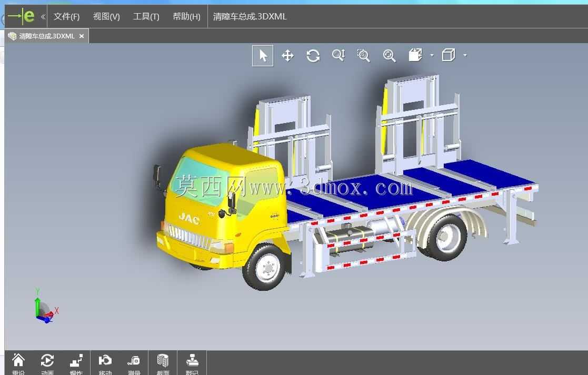Click the 爆炸 explode button

tap(76, 363)
